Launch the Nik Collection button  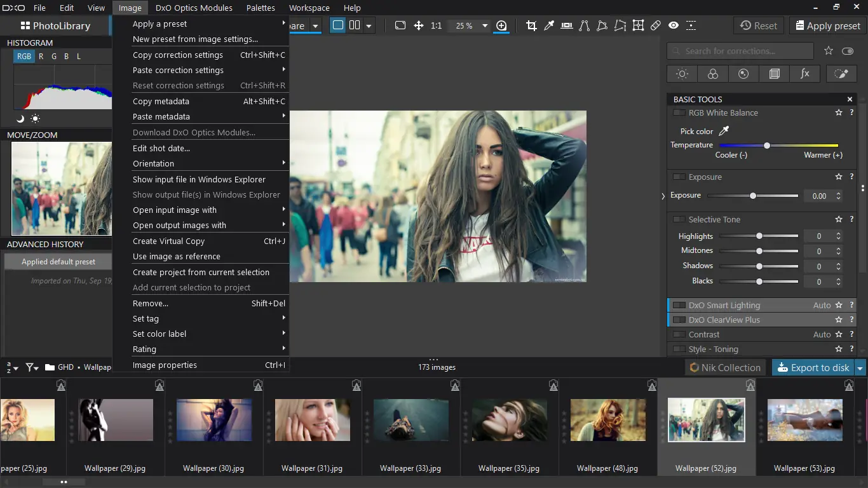[x=725, y=368]
